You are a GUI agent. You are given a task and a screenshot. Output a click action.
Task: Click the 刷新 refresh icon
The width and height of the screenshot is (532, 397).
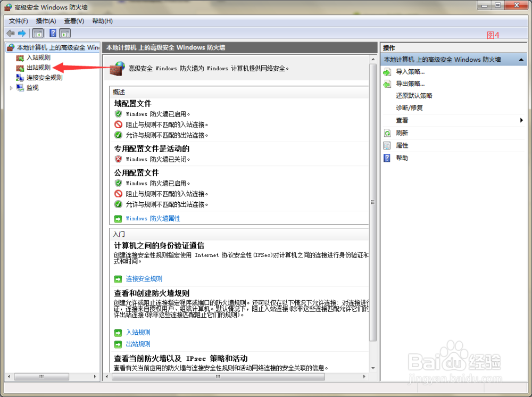387,133
